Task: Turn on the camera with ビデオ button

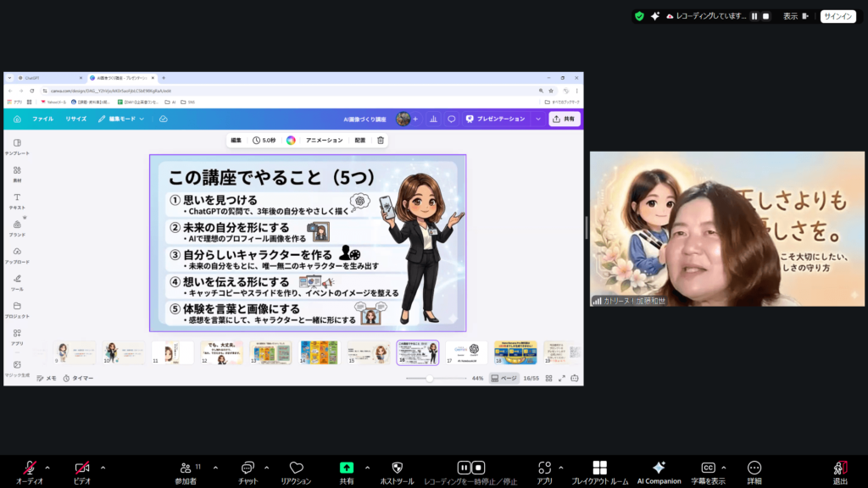Action: (82, 468)
